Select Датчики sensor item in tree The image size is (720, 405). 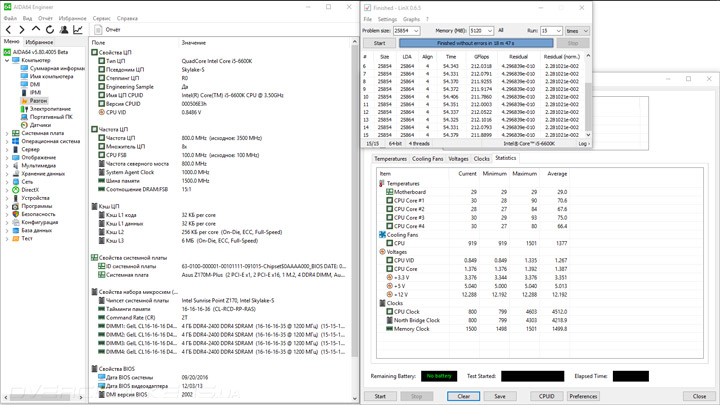(39, 125)
